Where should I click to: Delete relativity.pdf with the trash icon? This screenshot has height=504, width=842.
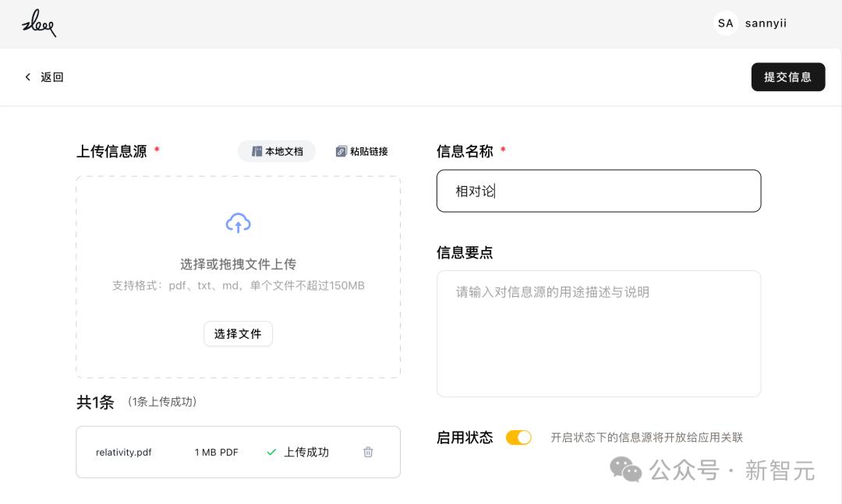(368, 452)
